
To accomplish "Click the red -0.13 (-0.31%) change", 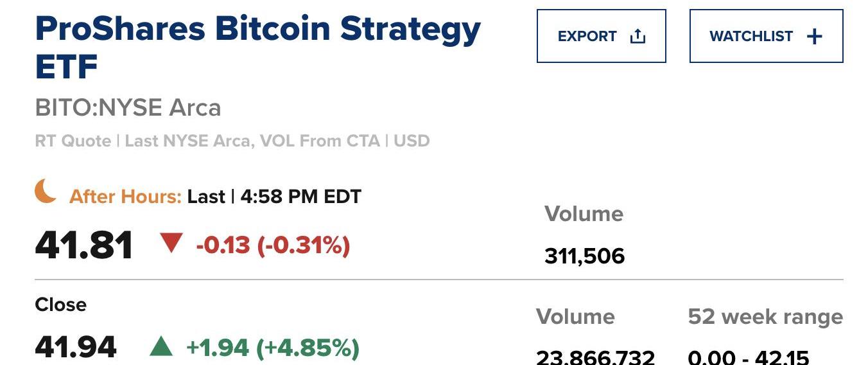I will point(273,245).
